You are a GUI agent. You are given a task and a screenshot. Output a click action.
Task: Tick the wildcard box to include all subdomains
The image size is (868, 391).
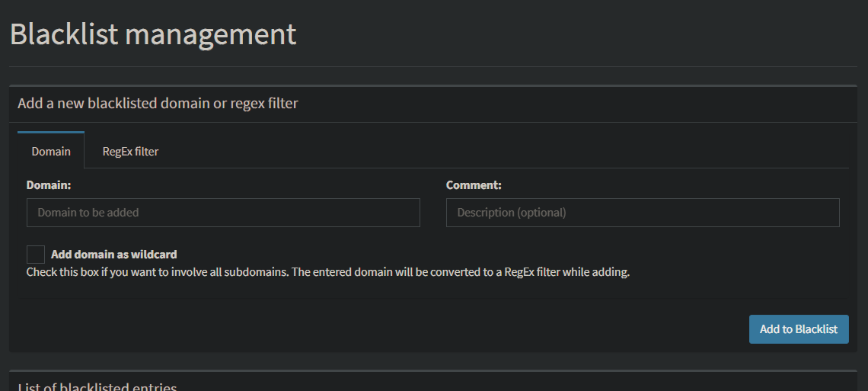tap(36, 255)
